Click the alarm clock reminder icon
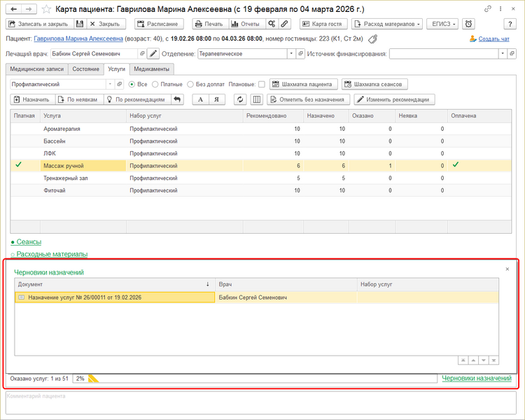The width and height of the screenshot is (525, 420). [468, 23]
